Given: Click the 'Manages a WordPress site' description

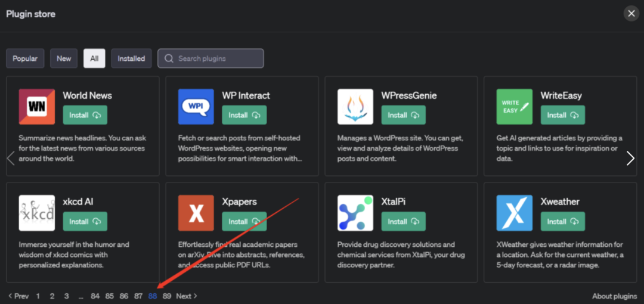Looking at the screenshot, I should point(401,148).
